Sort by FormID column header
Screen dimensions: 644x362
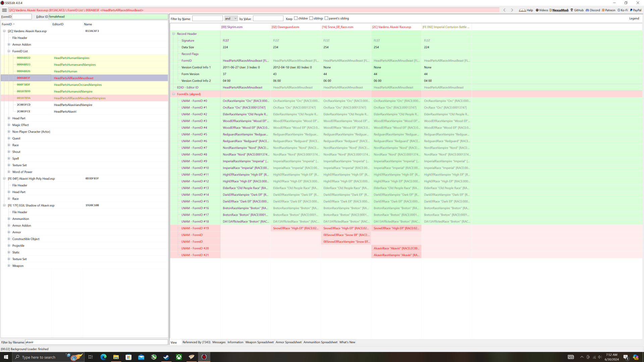pyautogui.click(x=26, y=24)
